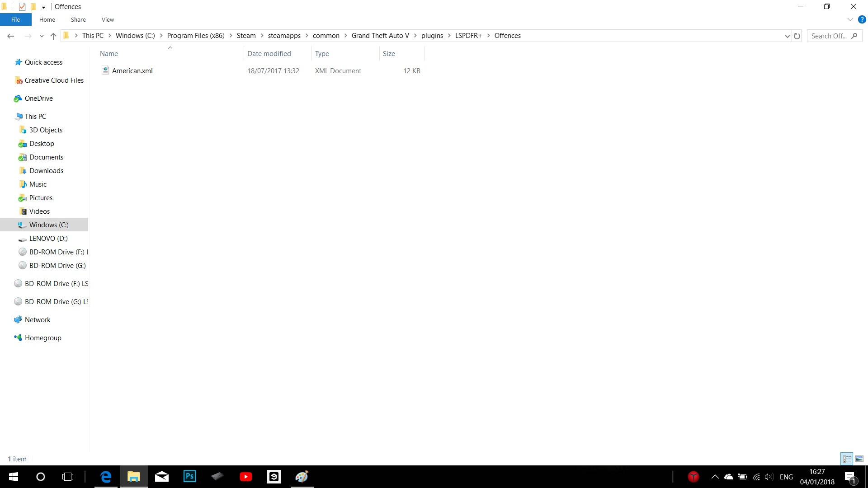The image size is (868, 488).
Task: Open Explorer help question mark
Action: coord(862,19)
